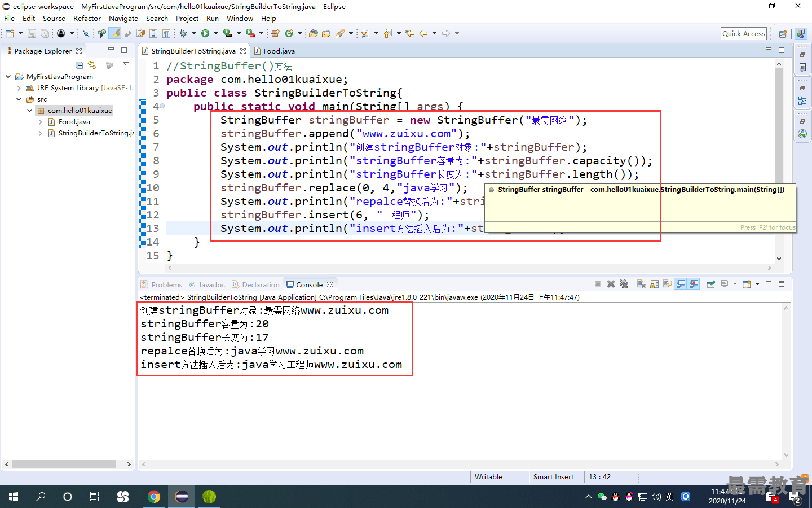Click the Open Task folder icon
Image resolution: width=812 pixels, height=508 pixels.
point(326,33)
